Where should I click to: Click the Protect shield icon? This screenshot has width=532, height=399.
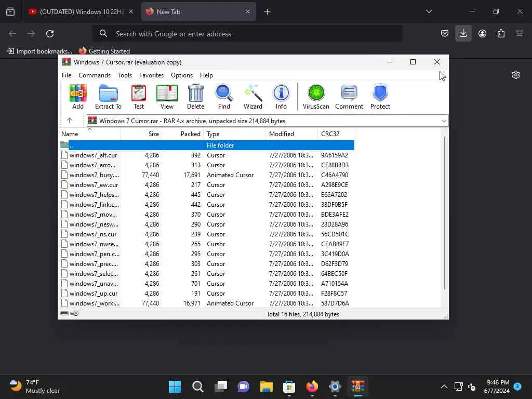[x=380, y=97]
